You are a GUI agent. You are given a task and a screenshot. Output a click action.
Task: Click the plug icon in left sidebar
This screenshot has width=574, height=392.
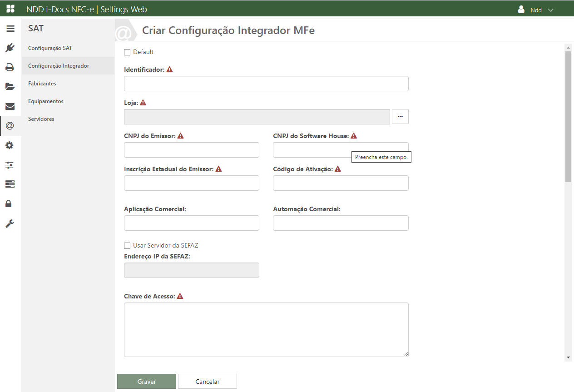[x=10, y=48]
